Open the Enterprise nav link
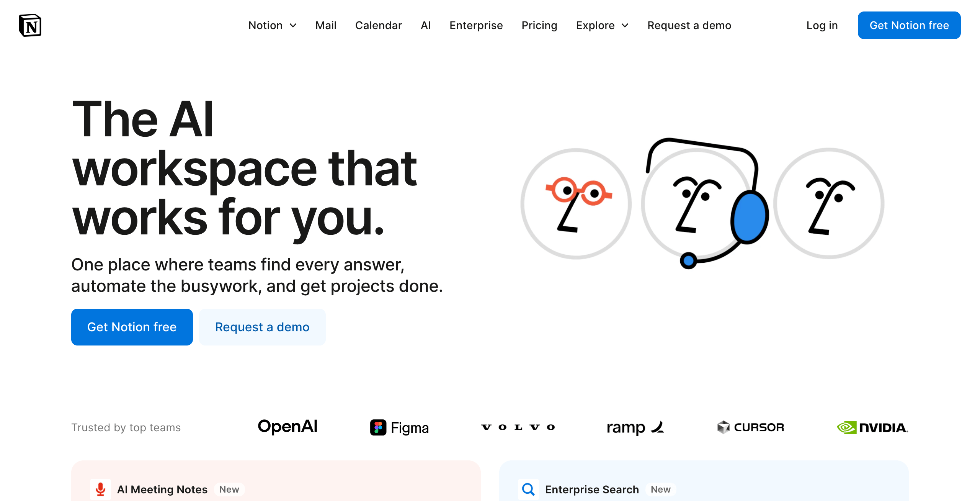 point(476,25)
